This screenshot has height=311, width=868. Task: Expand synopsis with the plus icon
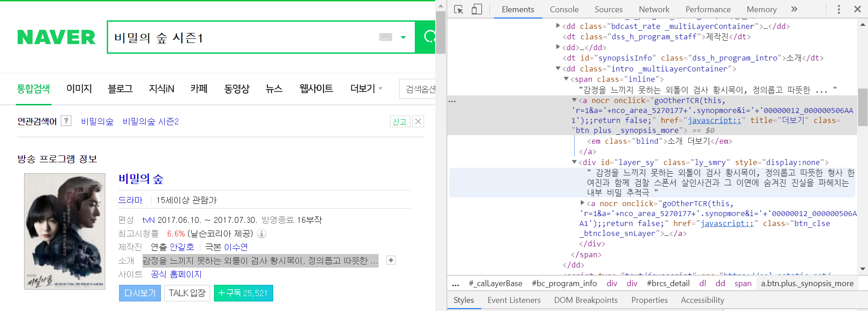point(391,260)
